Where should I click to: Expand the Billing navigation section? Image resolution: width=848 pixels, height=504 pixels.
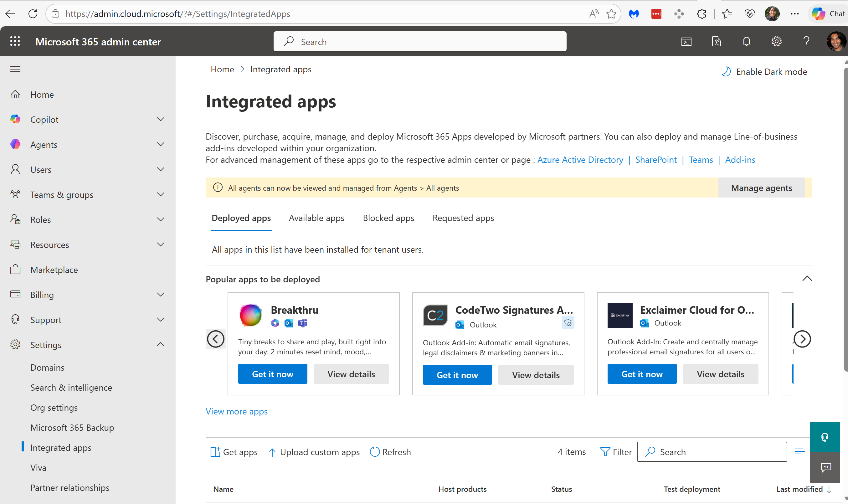pyautogui.click(x=161, y=295)
